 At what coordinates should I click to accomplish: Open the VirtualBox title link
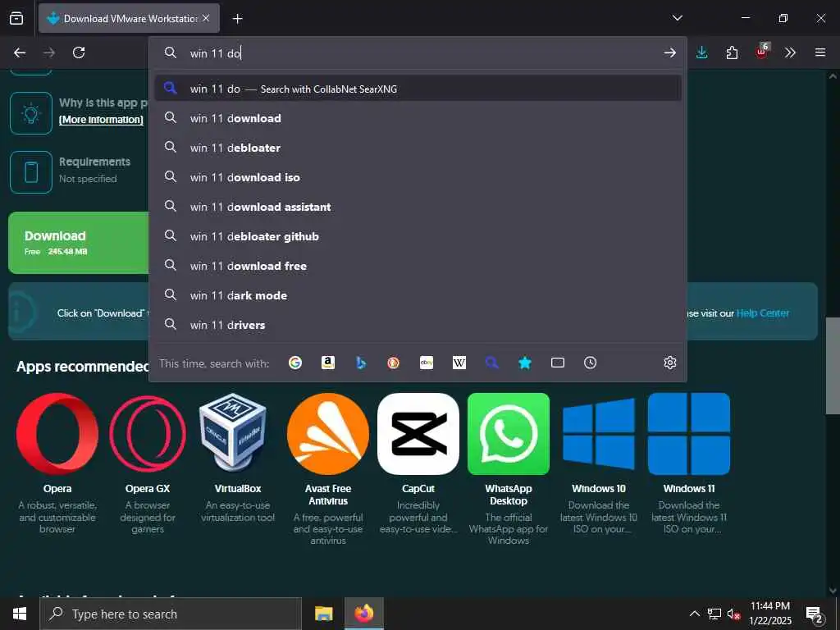point(238,489)
